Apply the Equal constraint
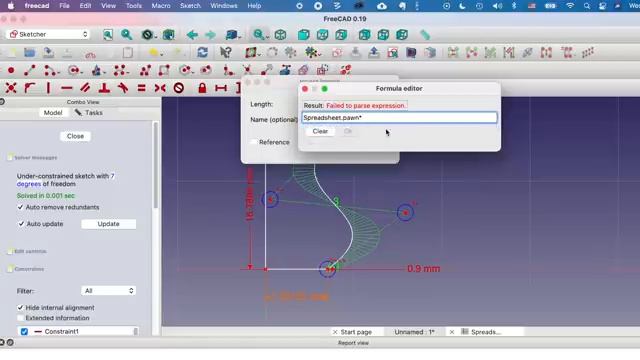Viewport: 640px width, 360px height. pyautogui.click(x=141, y=88)
